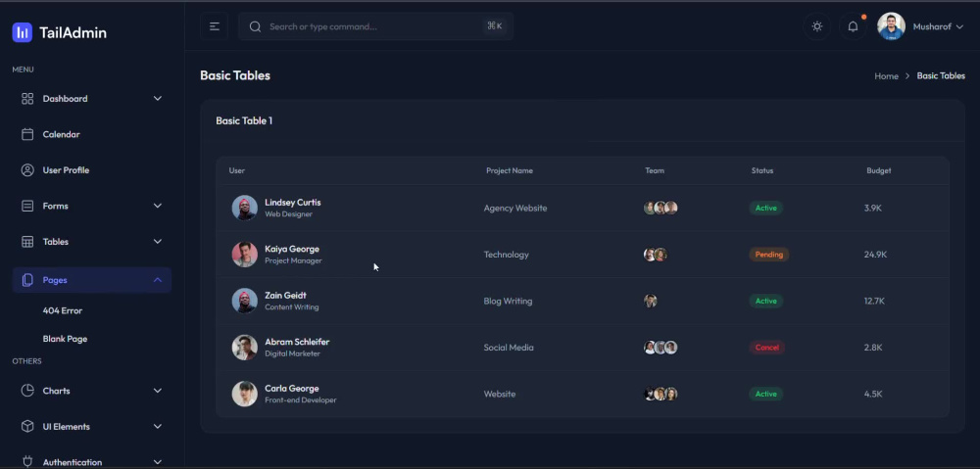Click Kaiya George's avatar
This screenshot has width=980, height=469.
click(244, 255)
